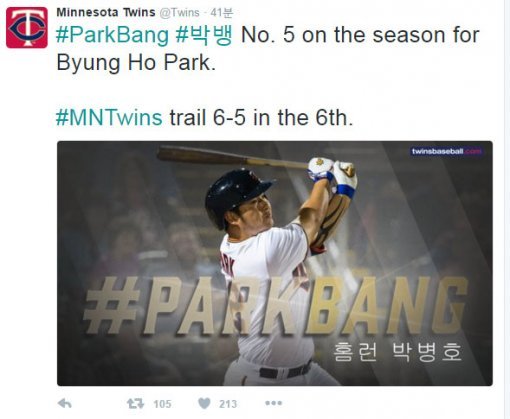Click the reply arrow icon below the tweet
Image resolution: width=510 pixels, height=419 pixels.
coord(65,404)
